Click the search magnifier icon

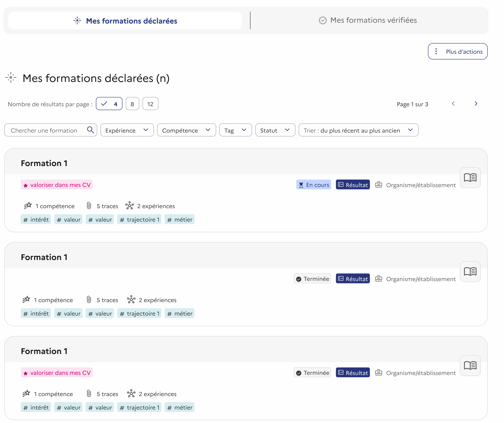pyautogui.click(x=91, y=130)
